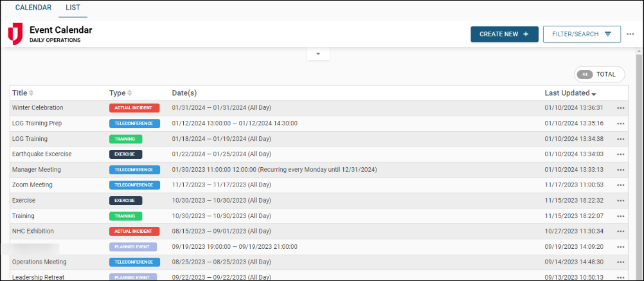
Task: Select the List tab
Action: (73, 8)
